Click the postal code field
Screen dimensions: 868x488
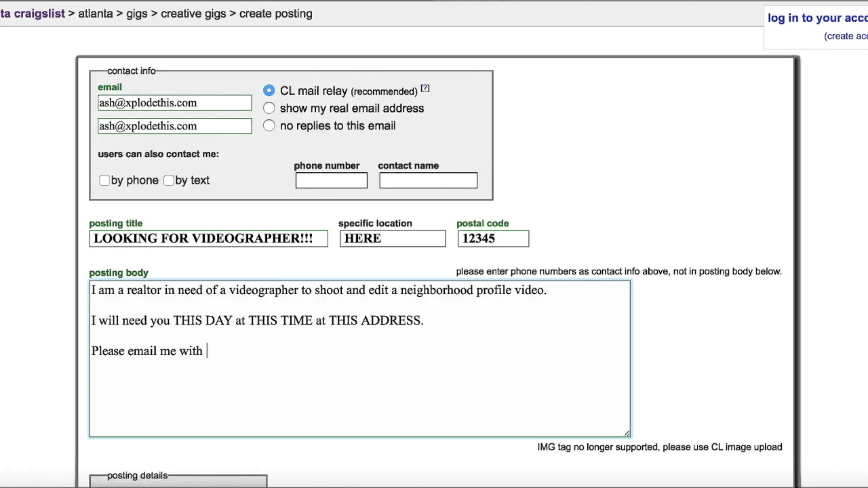tap(493, 239)
